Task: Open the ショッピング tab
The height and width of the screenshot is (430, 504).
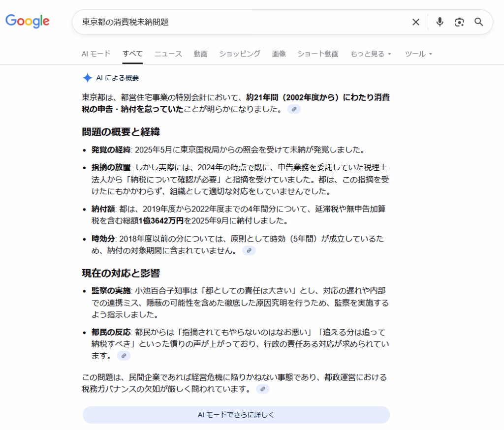Action: coord(239,54)
